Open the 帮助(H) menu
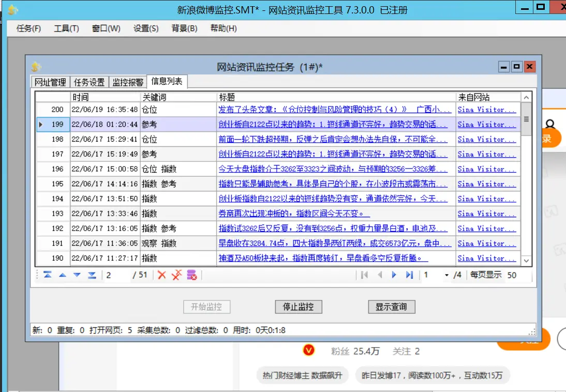Image resolution: width=566 pixels, height=392 pixels. [222, 29]
